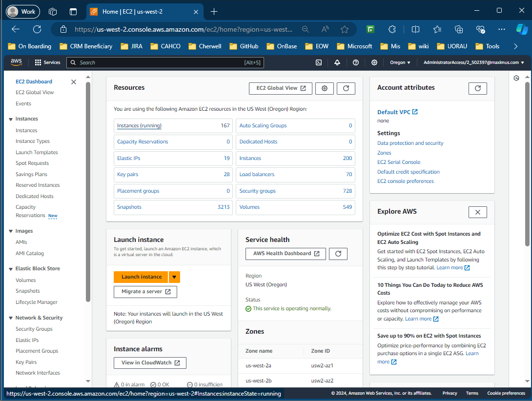Open EC2 Global View button
Image resolution: width=532 pixels, height=401 pixels.
tap(281, 88)
